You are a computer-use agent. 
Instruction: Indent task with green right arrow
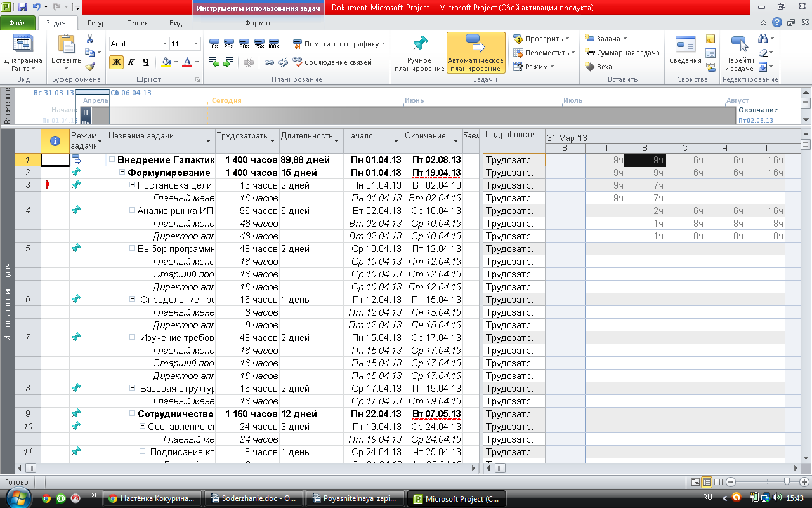click(x=229, y=62)
